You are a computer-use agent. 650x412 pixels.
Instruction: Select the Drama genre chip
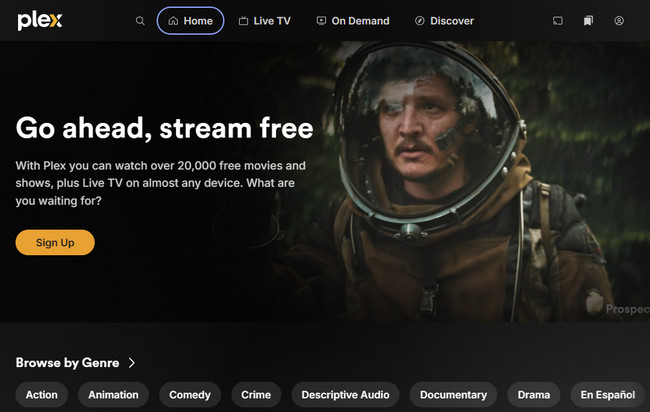(534, 395)
